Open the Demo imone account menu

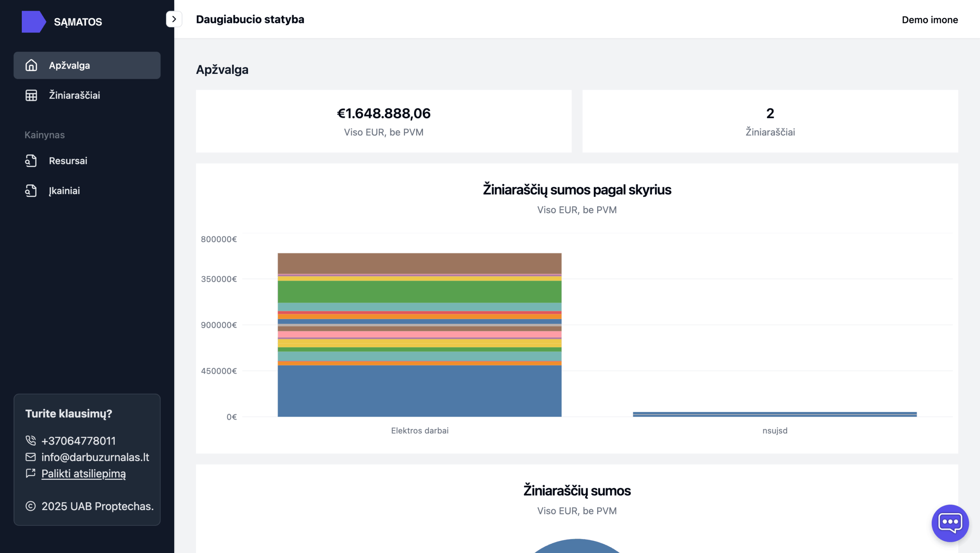[x=930, y=20]
